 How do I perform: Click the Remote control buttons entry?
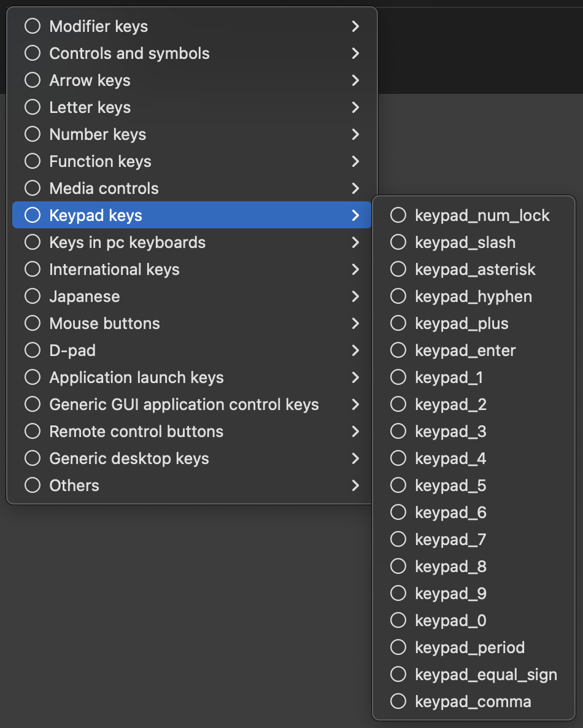click(x=191, y=432)
